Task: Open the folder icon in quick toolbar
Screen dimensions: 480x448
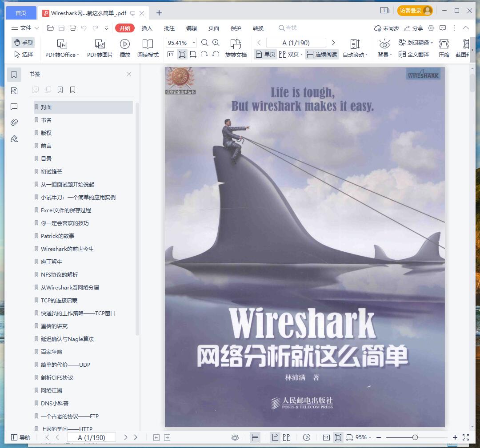Action: coord(51,28)
